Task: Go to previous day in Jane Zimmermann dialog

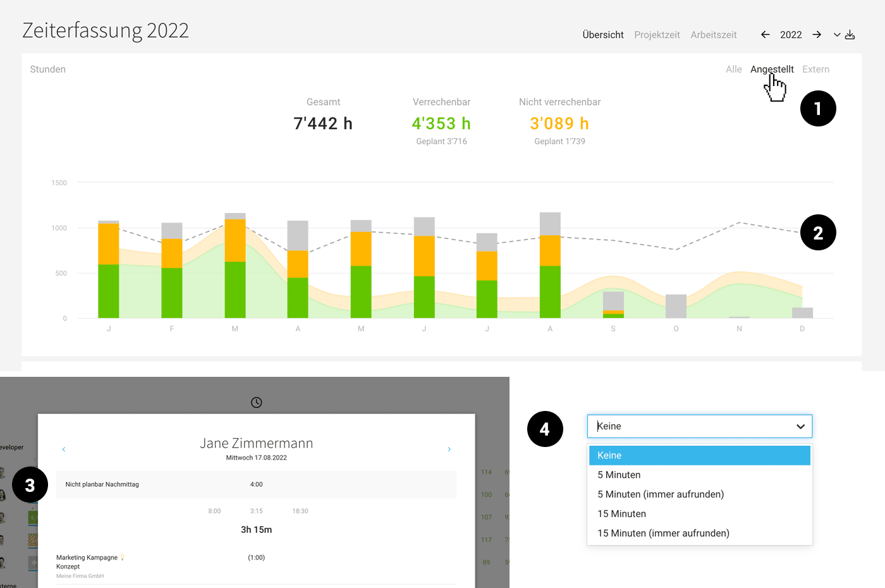Action: tap(64, 450)
